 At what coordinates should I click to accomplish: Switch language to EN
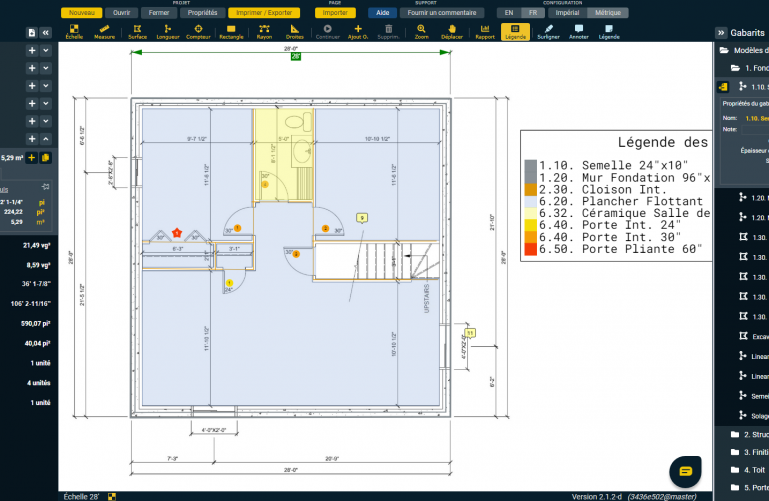point(509,13)
